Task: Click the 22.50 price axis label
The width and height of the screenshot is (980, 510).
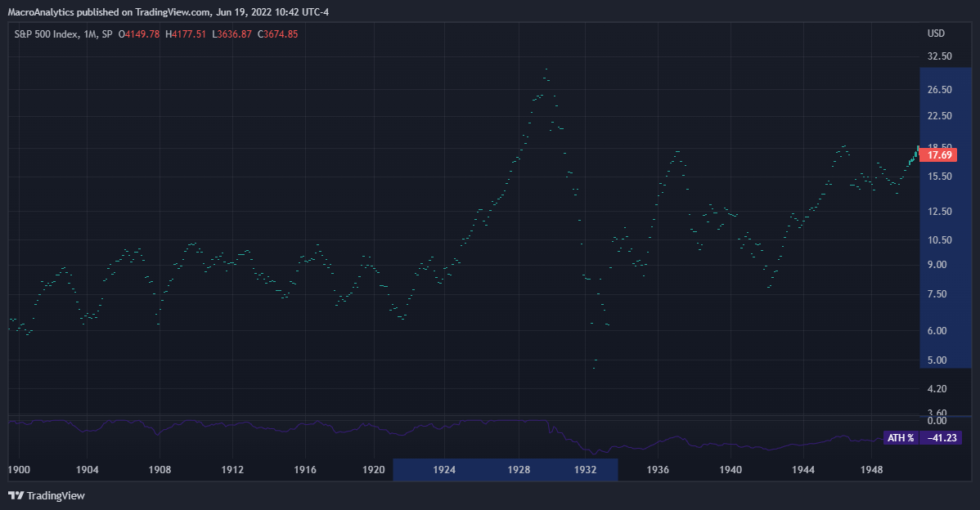Action: coord(939,116)
